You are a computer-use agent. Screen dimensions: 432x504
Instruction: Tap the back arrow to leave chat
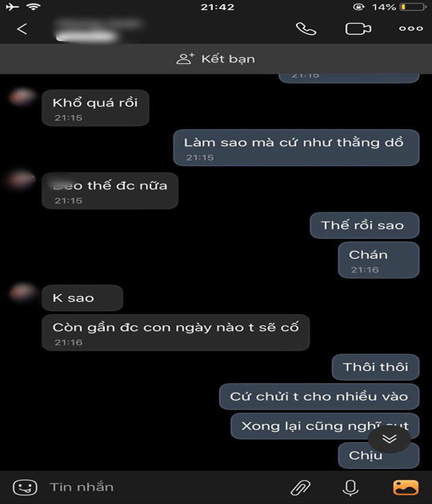[22, 29]
